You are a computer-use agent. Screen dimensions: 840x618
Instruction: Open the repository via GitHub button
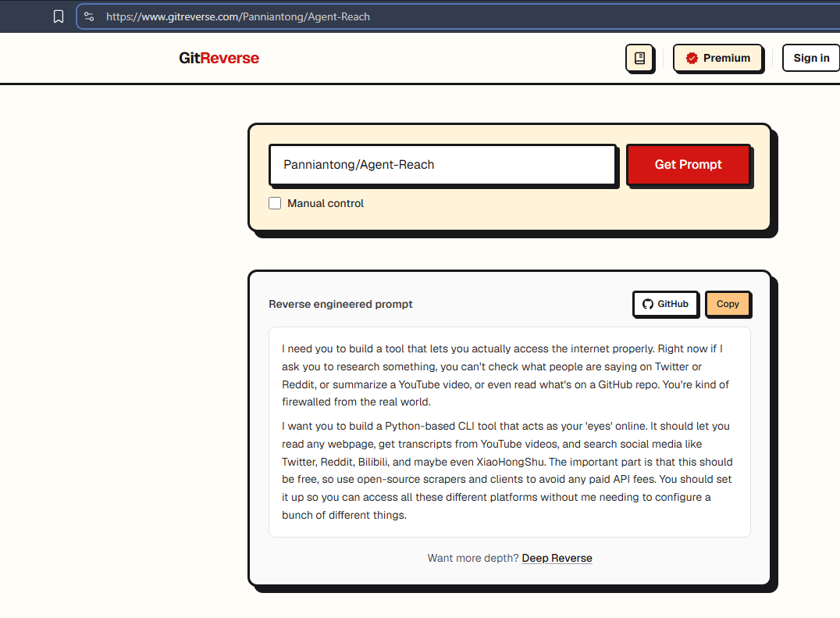coord(665,304)
